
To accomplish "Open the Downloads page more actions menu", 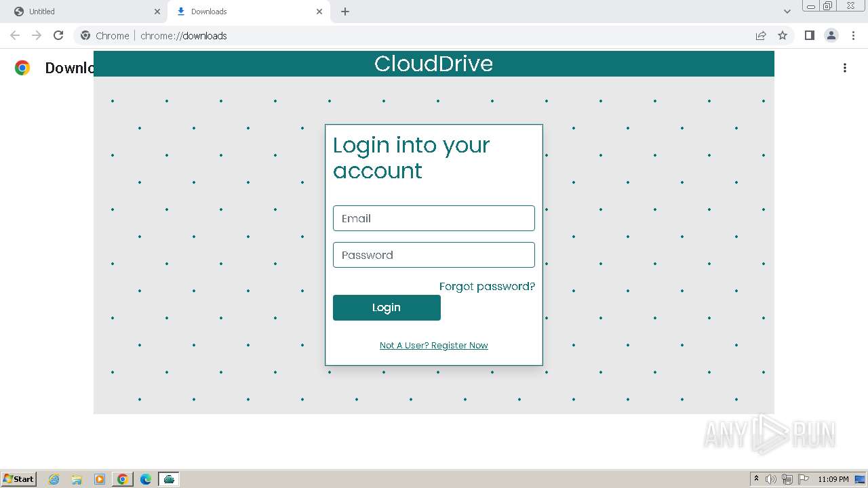I will tap(845, 68).
